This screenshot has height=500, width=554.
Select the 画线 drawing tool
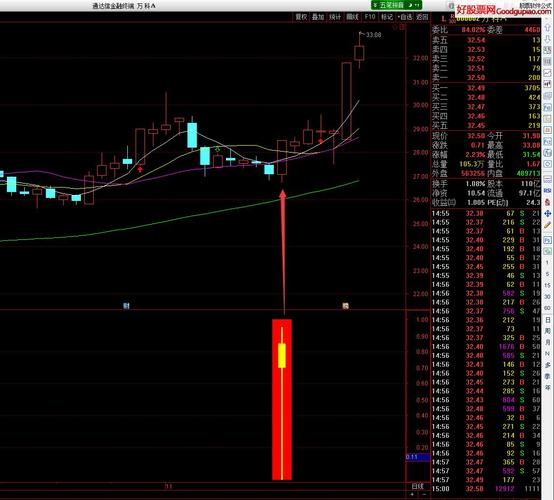[353, 17]
